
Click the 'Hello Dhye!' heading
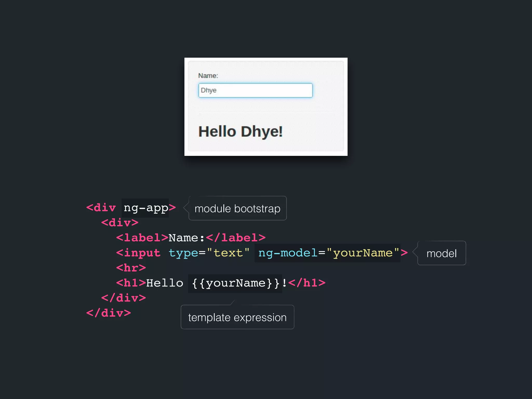point(240,131)
